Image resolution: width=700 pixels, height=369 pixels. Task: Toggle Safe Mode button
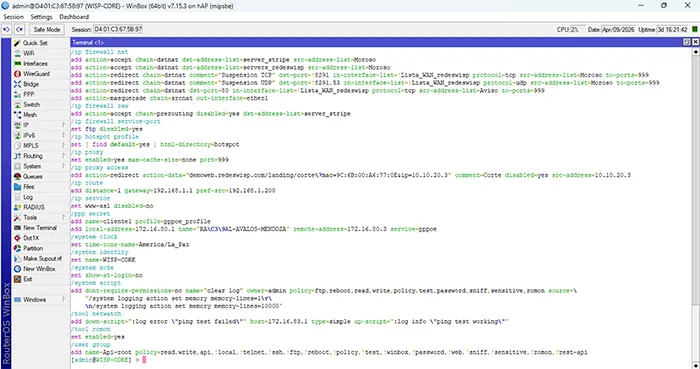point(47,29)
